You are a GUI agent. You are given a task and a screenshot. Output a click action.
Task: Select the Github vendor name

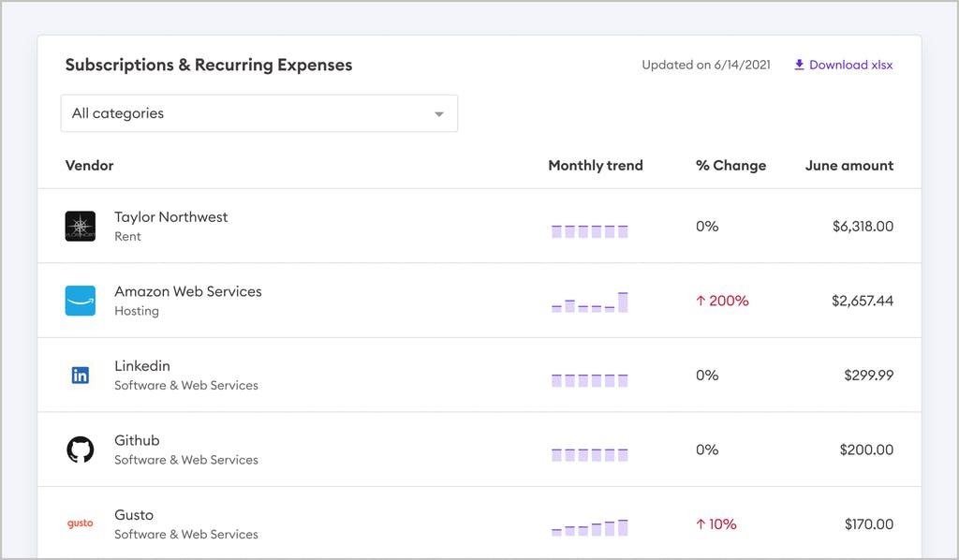137,440
